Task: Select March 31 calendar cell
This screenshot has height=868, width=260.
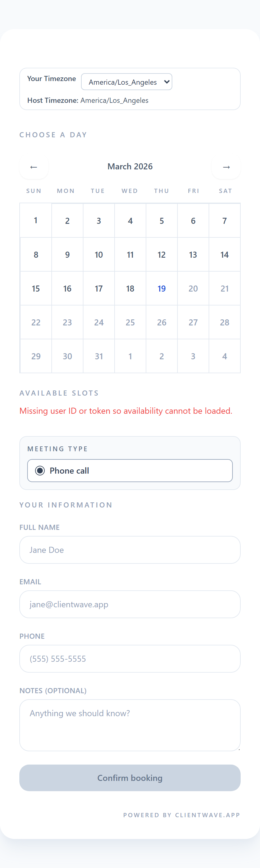Action: point(99,356)
